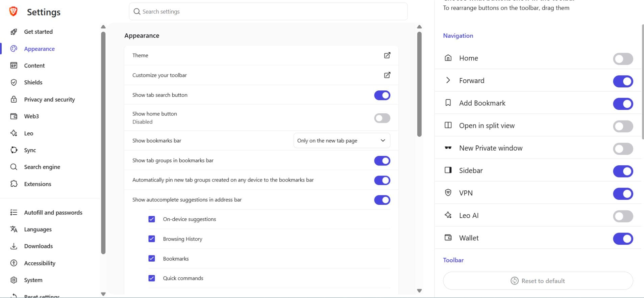Click the Appearance content scroll up arrow
644x298 pixels.
[419, 27]
